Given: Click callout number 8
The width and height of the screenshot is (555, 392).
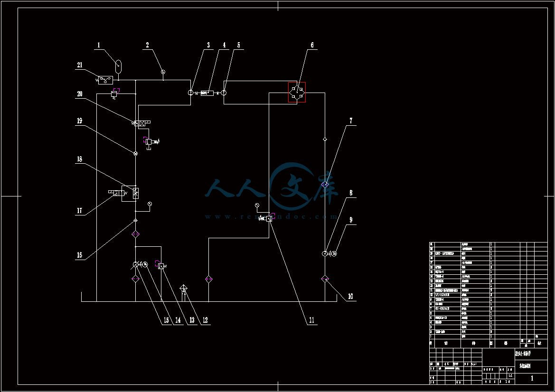Looking at the screenshot, I should coord(351,193).
